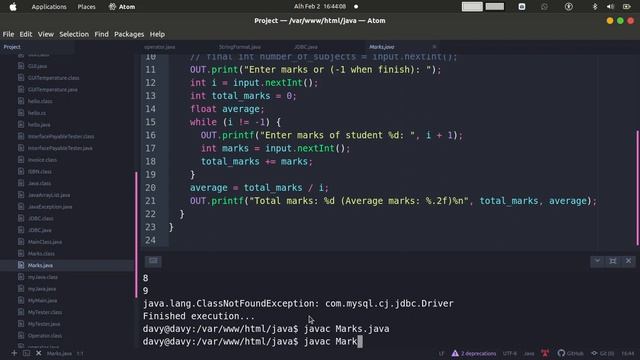Select JDBC.class in the tree
Screen dimensions: 640x360
coord(40,218)
